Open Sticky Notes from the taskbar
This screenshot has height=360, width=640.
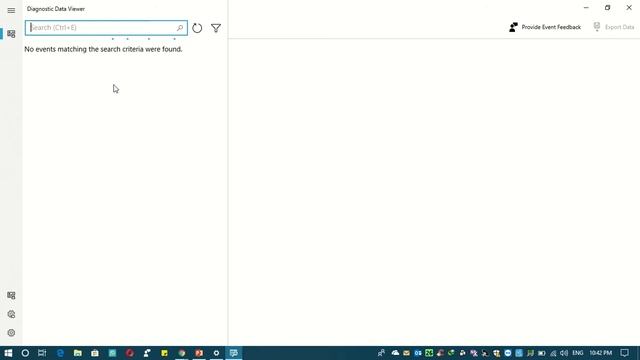click(164, 353)
